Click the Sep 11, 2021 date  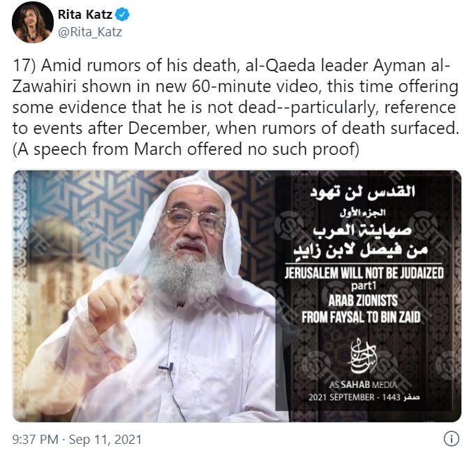tap(105, 439)
